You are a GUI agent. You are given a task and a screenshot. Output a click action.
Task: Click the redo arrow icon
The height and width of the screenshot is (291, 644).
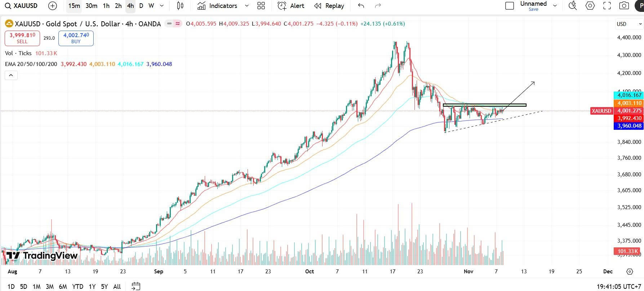click(x=378, y=6)
